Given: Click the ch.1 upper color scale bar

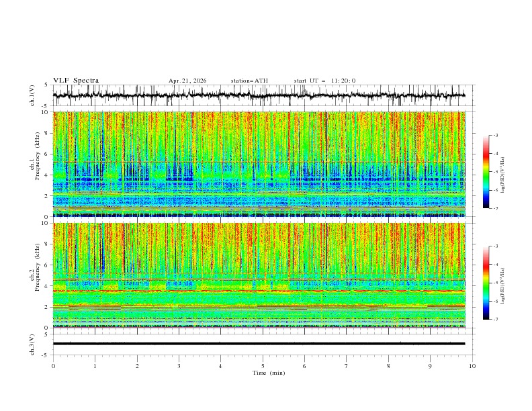Looking at the screenshot, I should tap(486, 172).
